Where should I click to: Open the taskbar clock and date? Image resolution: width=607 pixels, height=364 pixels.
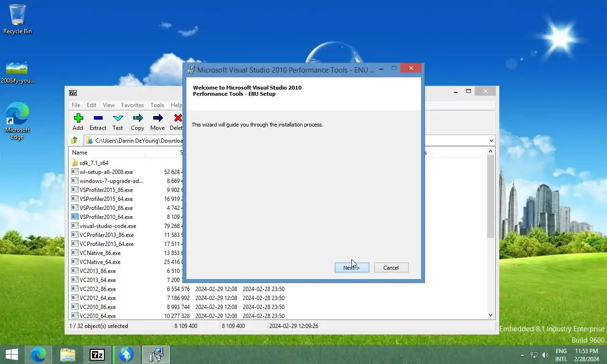[x=587, y=355]
